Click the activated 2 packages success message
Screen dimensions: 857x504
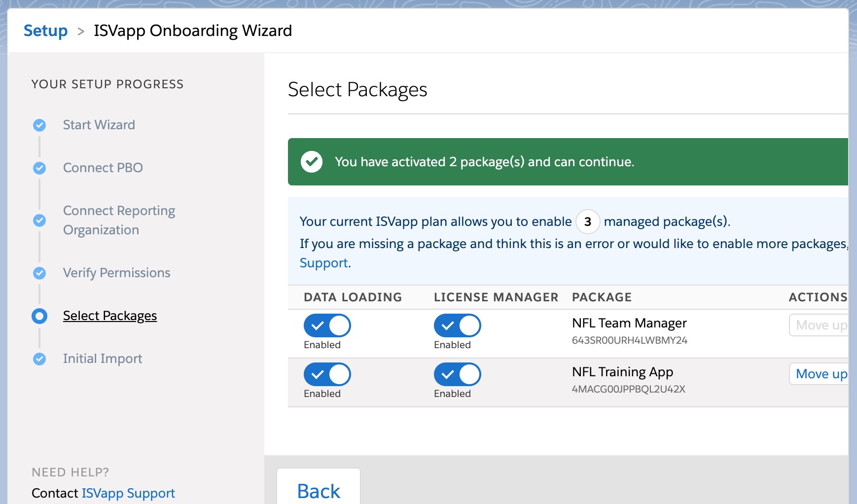click(485, 162)
